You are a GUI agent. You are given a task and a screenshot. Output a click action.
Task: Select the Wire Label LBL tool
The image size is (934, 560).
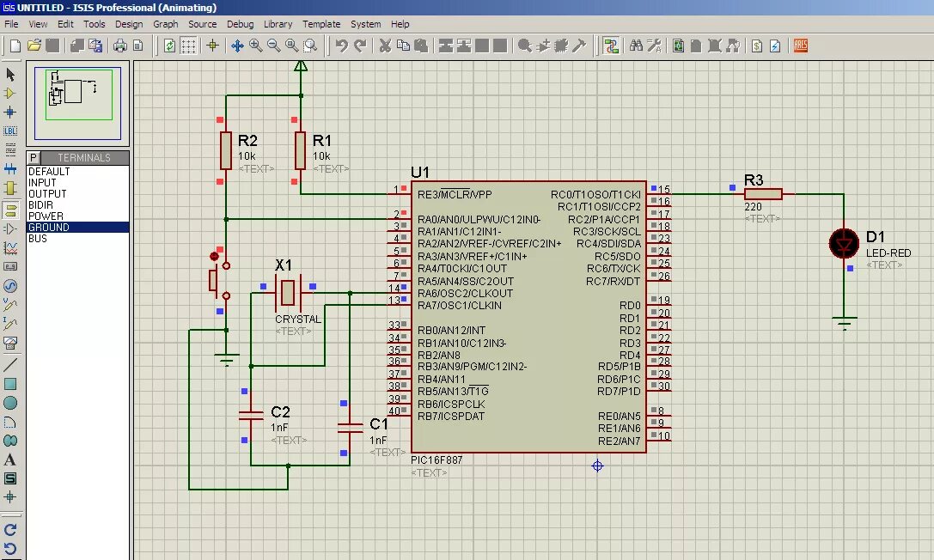10,131
